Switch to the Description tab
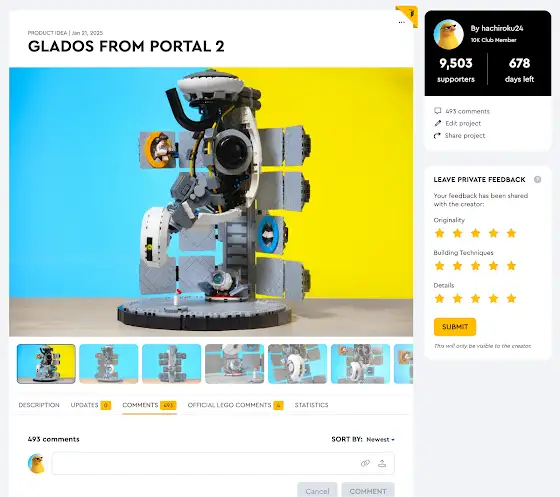Viewport: 560px width, 497px height. coord(39,405)
